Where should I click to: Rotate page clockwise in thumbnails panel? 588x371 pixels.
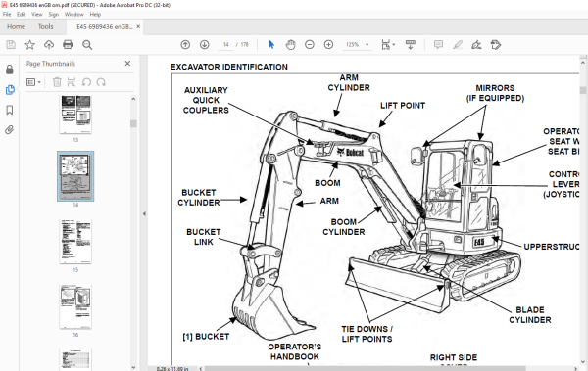[101, 82]
